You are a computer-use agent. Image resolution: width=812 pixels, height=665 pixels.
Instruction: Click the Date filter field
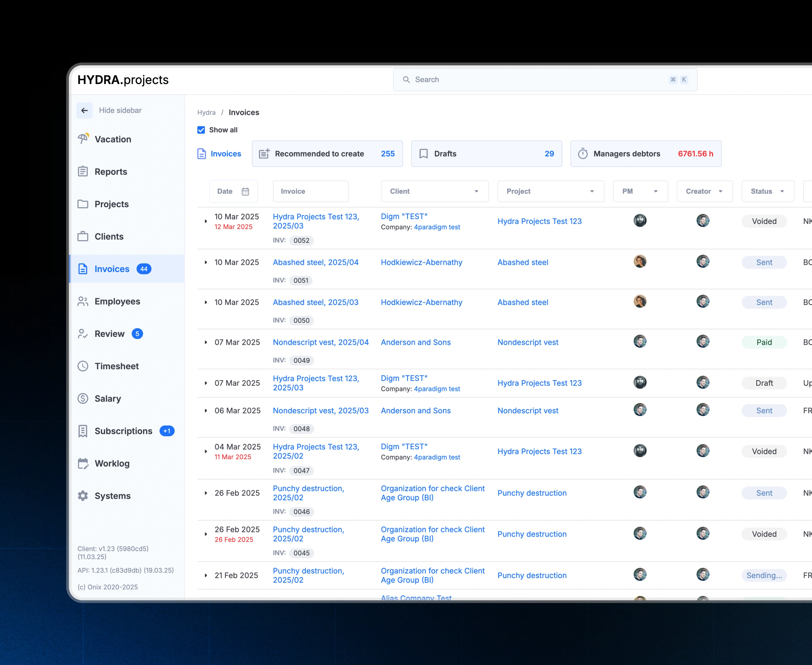pyautogui.click(x=233, y=191)
